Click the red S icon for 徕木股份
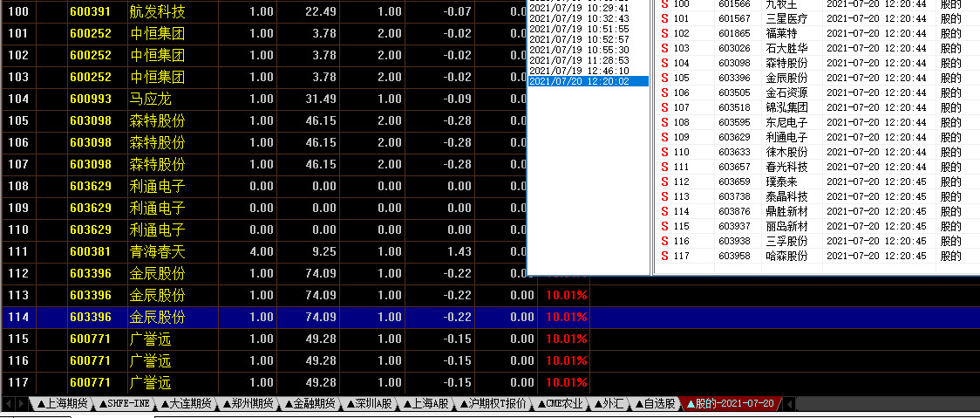Image resolution: width=980 pixels, height=418 pixels. coord(664,152)
